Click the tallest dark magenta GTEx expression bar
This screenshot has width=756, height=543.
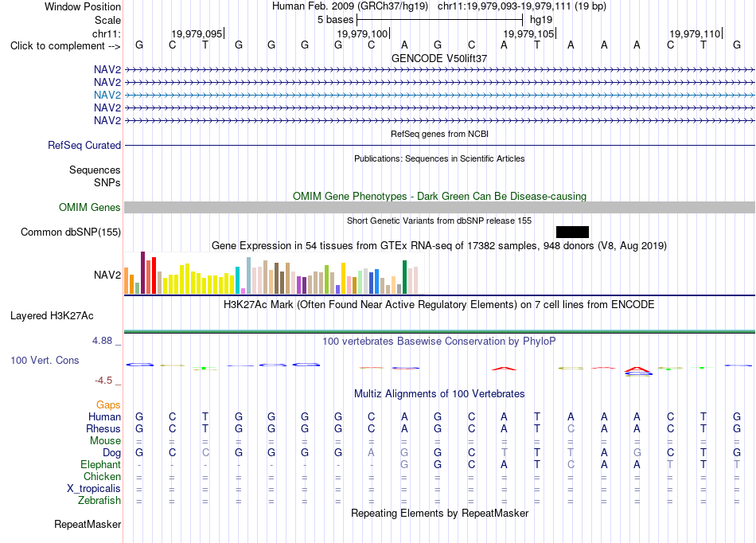pos(142,272)
